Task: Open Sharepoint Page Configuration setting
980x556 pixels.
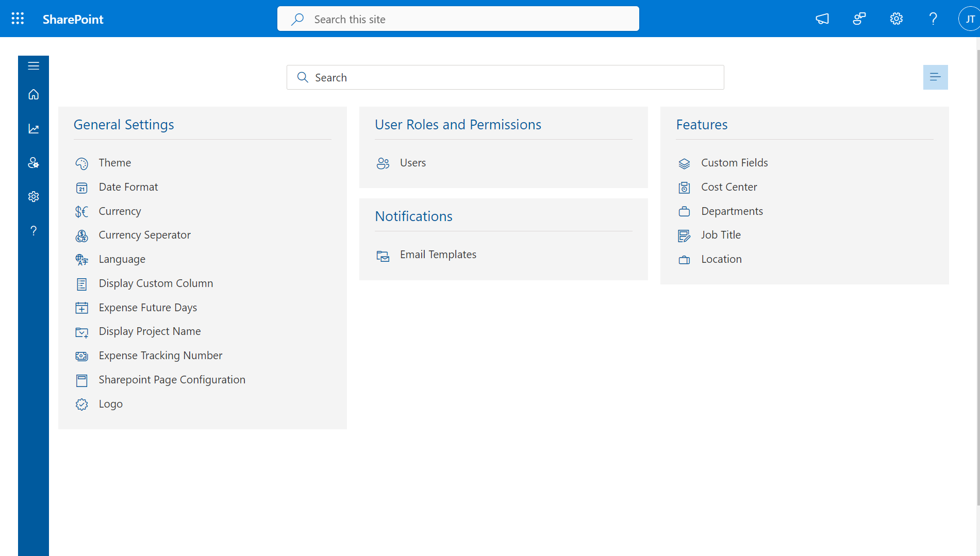Action: pos(172,380)
